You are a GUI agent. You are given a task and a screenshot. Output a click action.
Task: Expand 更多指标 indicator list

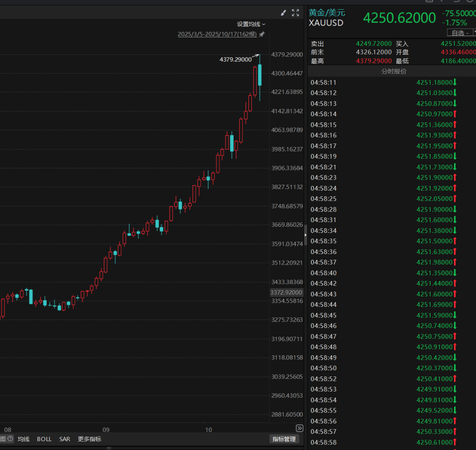(89, 439)
